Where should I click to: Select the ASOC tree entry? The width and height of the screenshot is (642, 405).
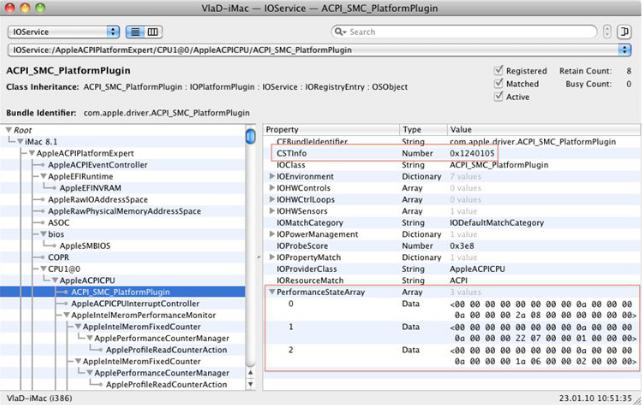click(59, 223)
